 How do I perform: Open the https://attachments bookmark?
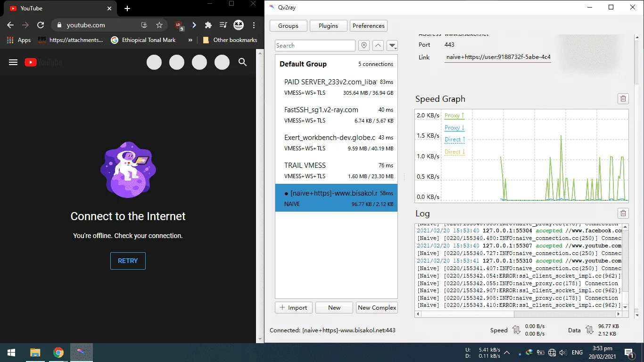71,40
